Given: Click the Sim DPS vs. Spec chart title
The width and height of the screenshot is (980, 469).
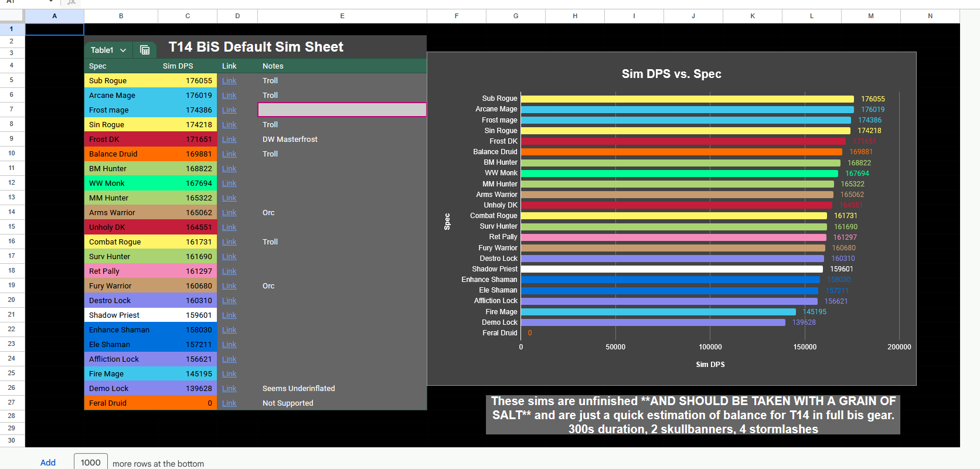Looking at the screenshot, I should (672, 74).
